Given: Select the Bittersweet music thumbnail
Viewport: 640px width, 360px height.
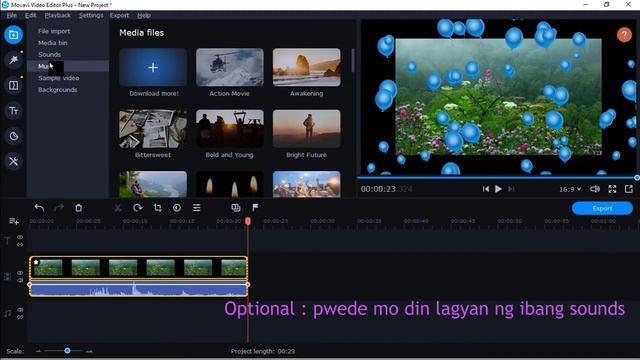Looking at the screenshot, I should [x=153, y=129].
